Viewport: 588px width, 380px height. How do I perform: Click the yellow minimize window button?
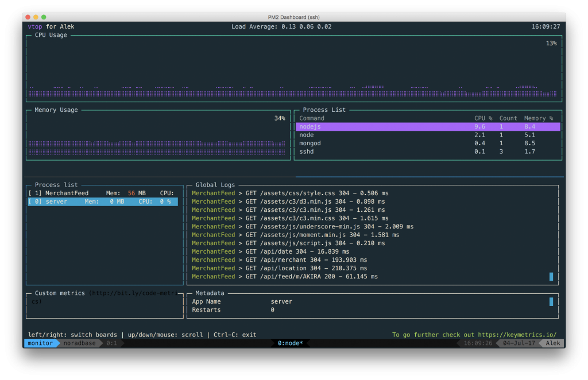pyautogui.click(x=36, y=18)
